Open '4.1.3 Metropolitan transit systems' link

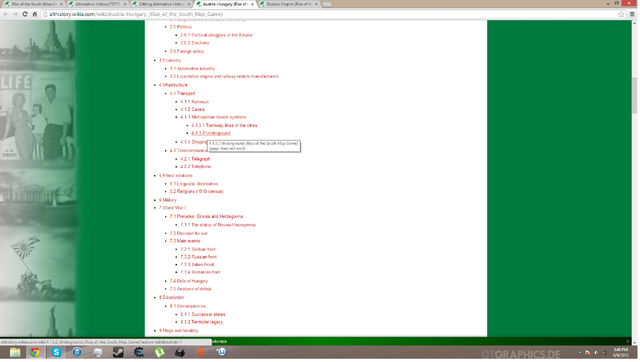213,117
